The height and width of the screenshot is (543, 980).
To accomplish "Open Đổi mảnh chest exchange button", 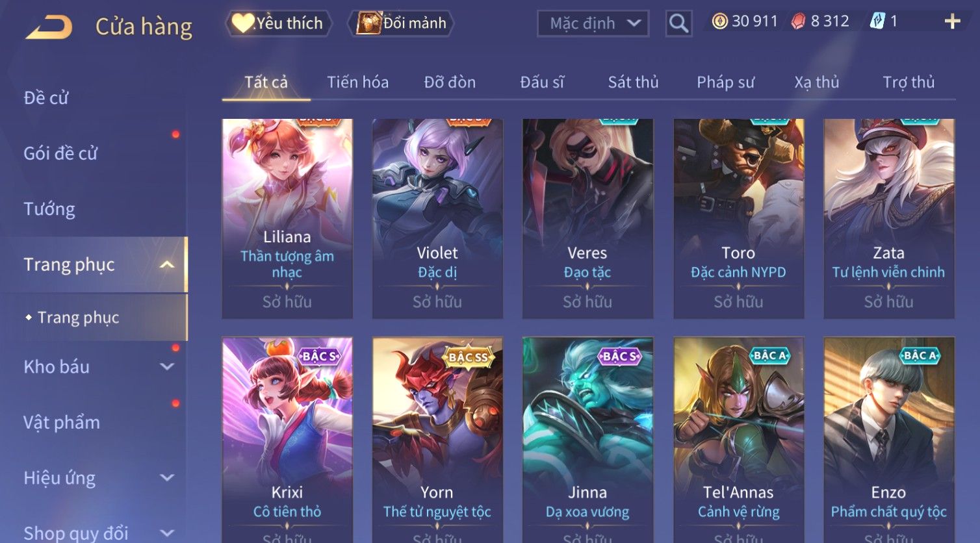I will 400,23.
